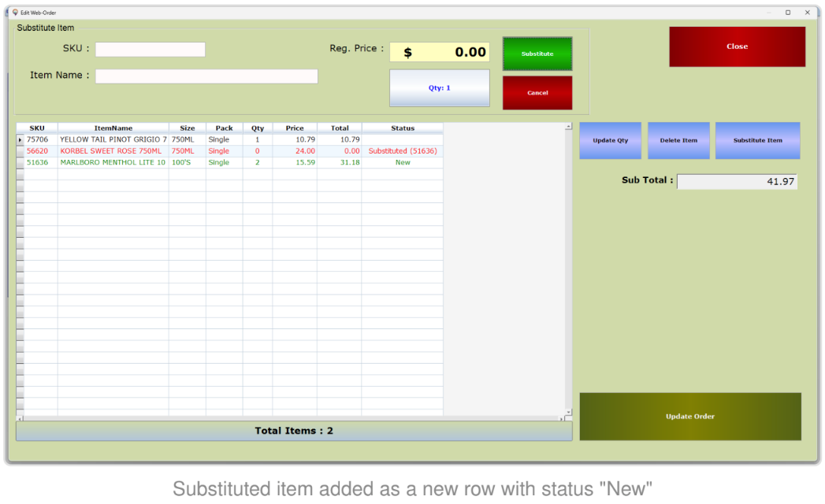
Task: Click the row selector arrow for SKU 75706
Action: (x=20, y=140)
